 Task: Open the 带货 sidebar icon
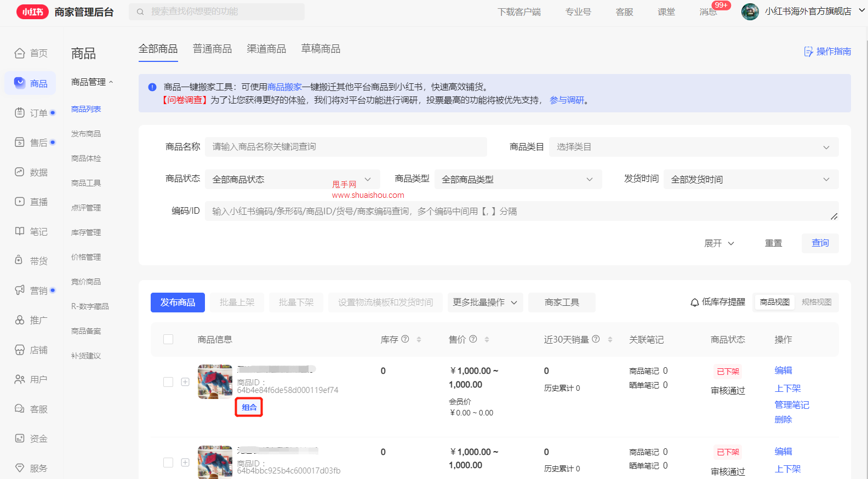pyautogui.click(x=20, y=260)
